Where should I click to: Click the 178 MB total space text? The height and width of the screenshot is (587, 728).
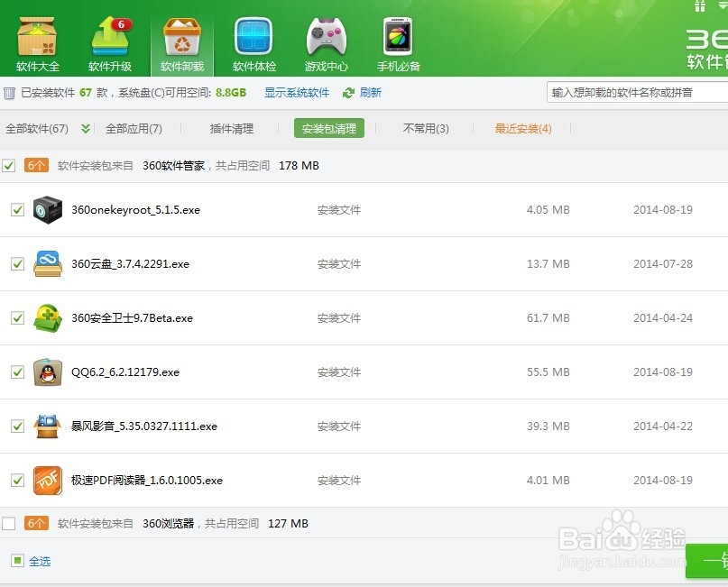click(299, 165)
